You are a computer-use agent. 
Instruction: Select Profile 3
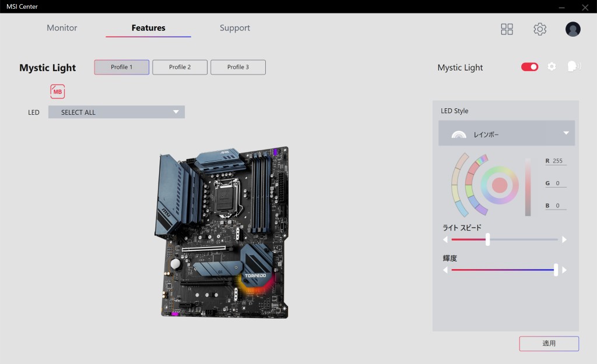tap(238, 67)
